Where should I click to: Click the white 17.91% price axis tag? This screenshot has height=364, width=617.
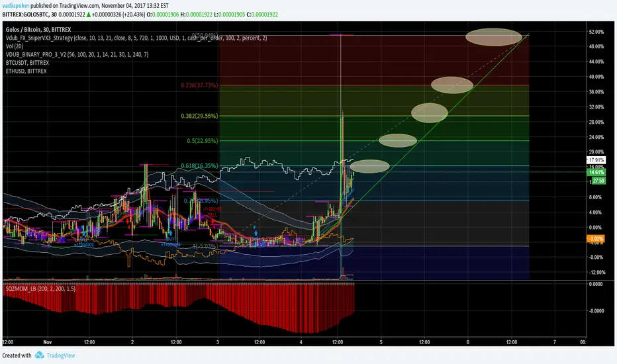pyautogui.click(x=596, y=160)
